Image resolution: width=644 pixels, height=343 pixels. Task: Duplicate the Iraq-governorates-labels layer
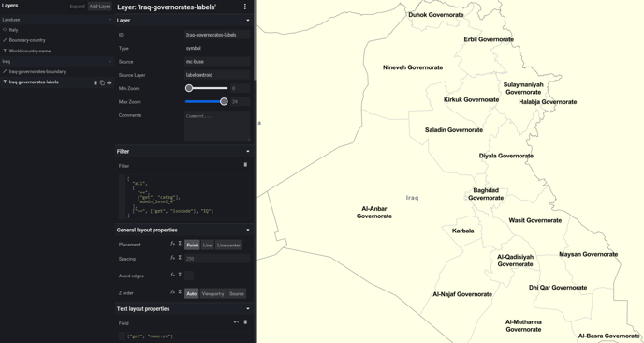click(102, 82)
